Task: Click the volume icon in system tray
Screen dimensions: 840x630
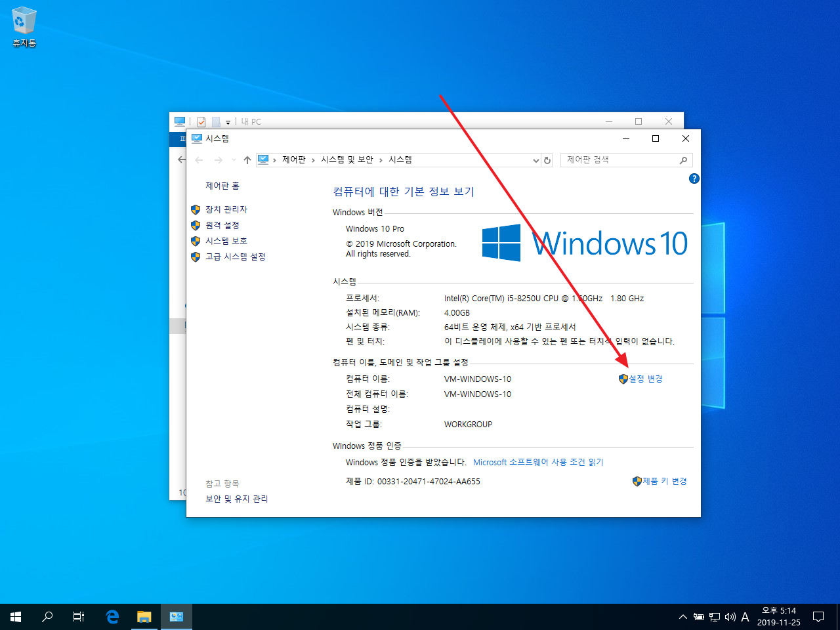Action: coord(730,616)
